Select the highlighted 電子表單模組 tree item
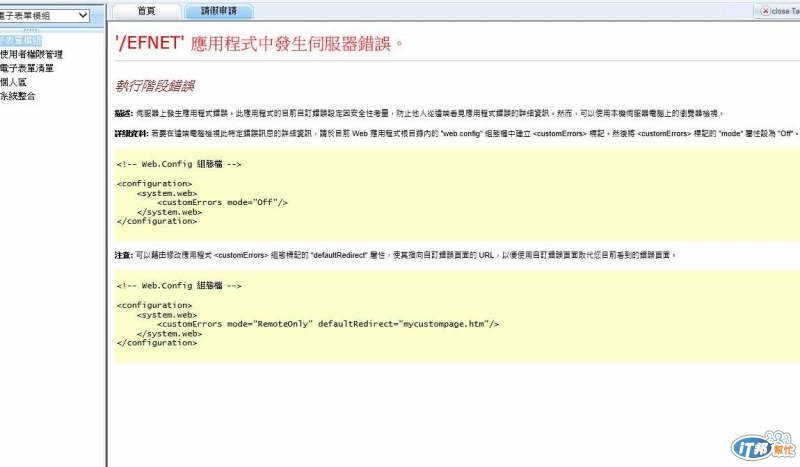 point(20,40)
